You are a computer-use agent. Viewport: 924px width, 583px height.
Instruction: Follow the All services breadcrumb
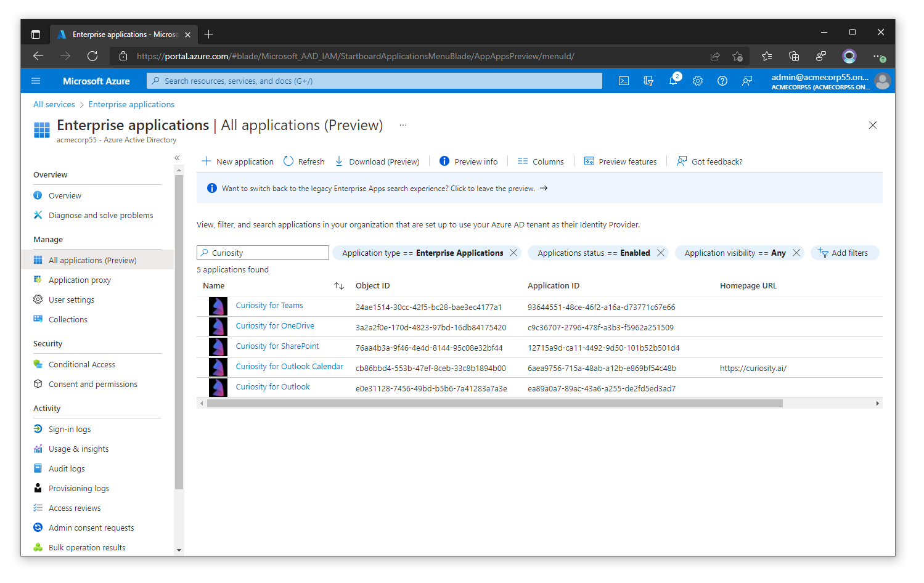pyautogui.click(x=54, y=104)
